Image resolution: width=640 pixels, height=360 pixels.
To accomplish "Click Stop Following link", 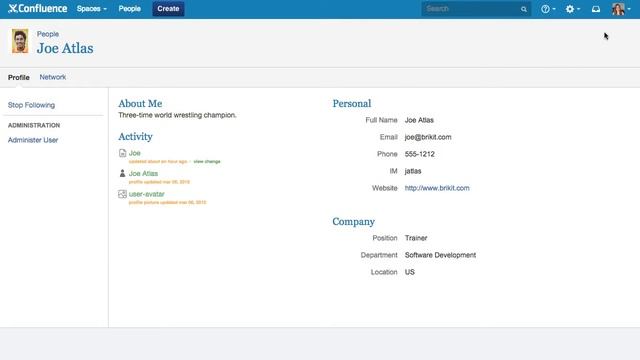I will point(31,105).
